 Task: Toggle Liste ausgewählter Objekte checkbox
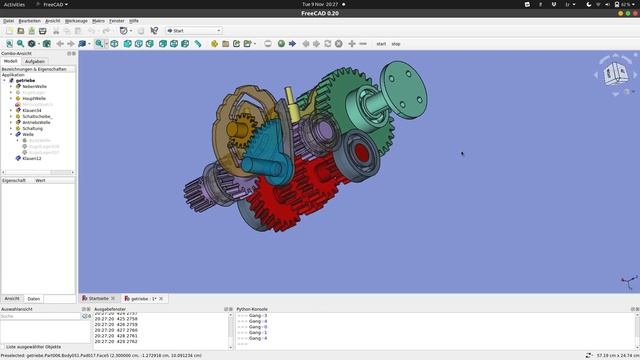[3, 347]
